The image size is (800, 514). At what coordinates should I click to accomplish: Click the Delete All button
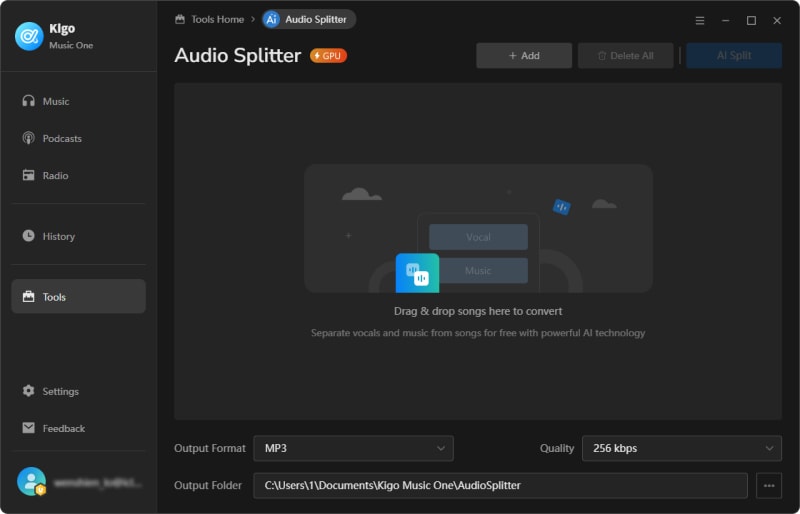click(626, 56)
